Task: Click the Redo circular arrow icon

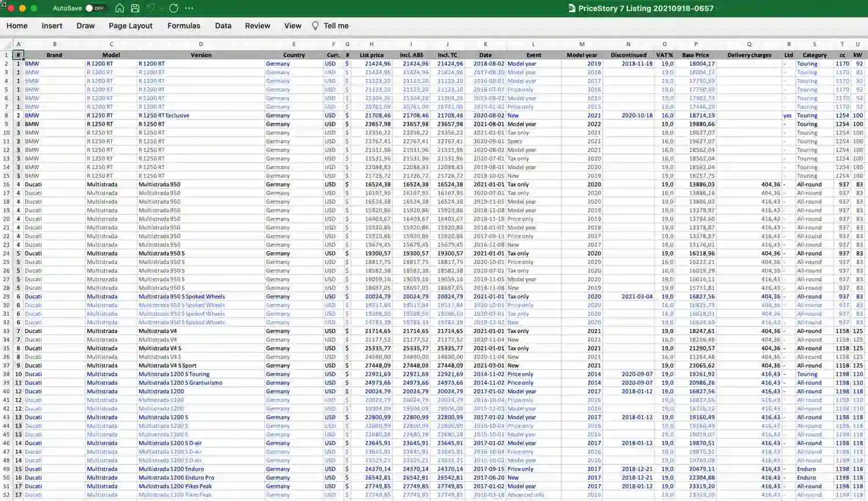Action: click(x=174, y=8)
